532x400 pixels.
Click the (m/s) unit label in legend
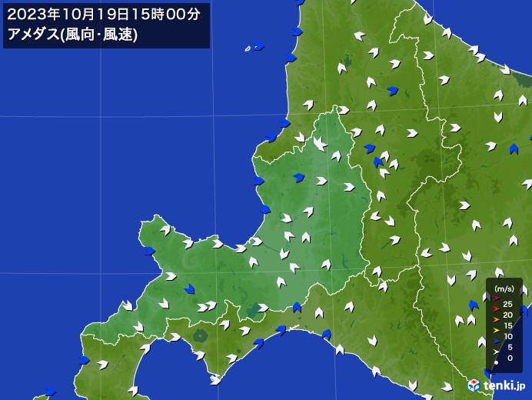504,289
